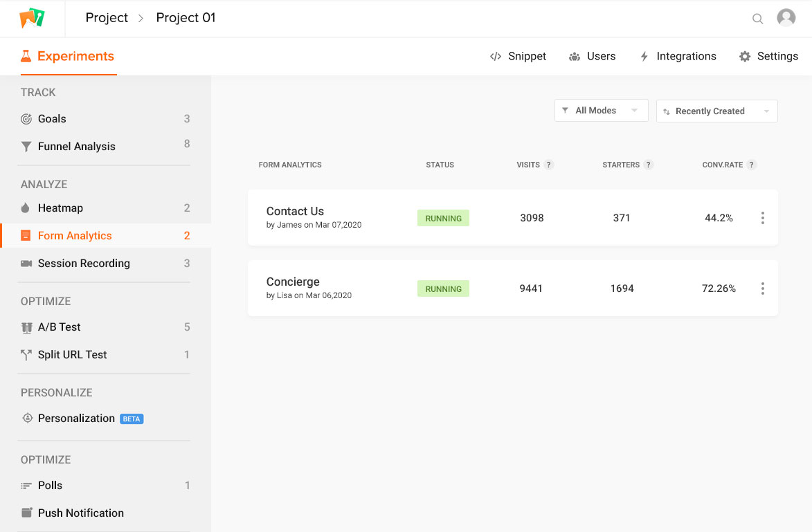Open the Contact Us row options menu
Viewport: 812px width, 532px height.
(762, 218)
